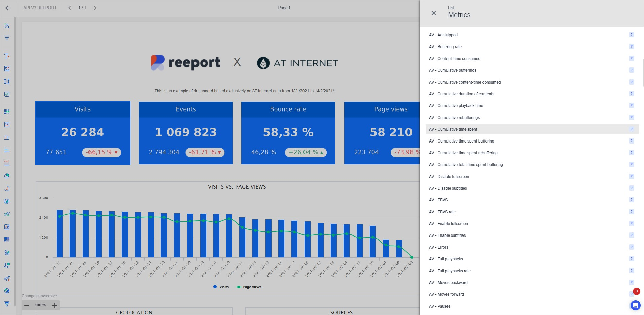Decrease canvas zoom with minus button

coord(27,305)
